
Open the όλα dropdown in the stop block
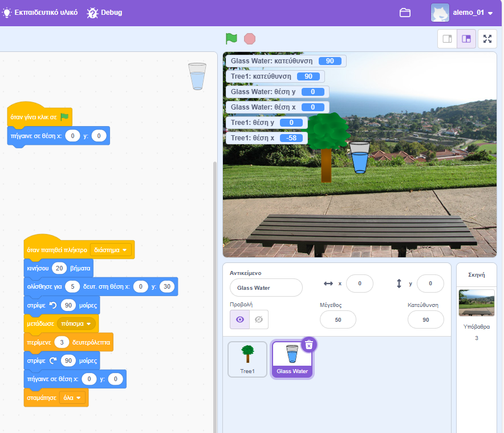pos(72,397)
